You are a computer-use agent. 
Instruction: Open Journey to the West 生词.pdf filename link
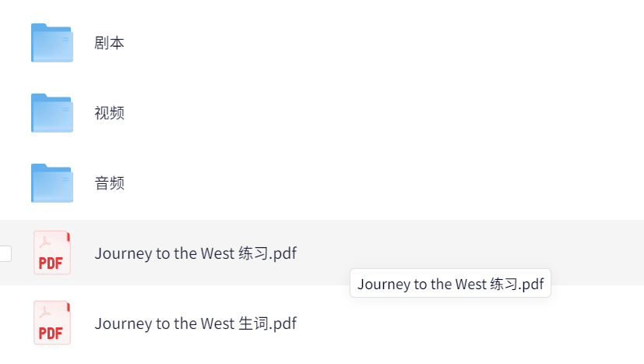coord(195,323)
